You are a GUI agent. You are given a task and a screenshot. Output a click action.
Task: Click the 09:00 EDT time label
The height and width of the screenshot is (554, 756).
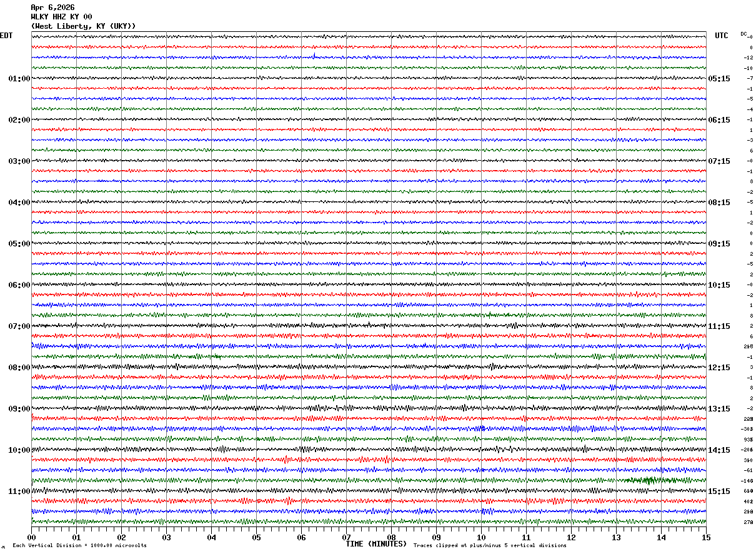click(x=19, y=409)
